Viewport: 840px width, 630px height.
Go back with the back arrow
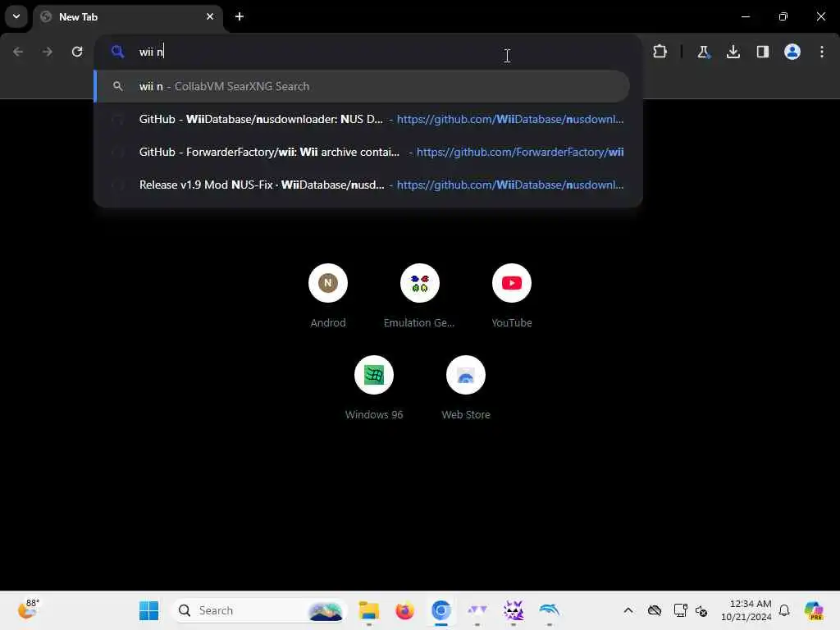18,52
